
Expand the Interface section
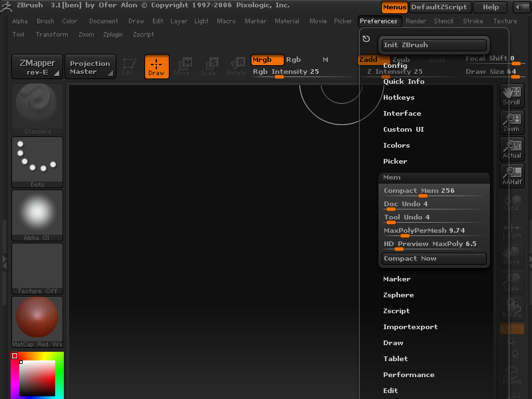coord(402,113)
